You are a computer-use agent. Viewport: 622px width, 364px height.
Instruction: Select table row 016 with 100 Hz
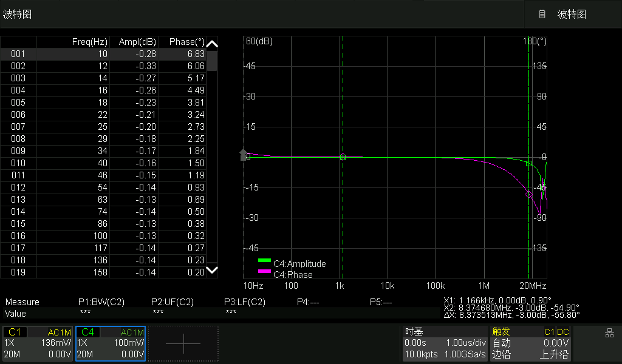click(x=103, y=236)
